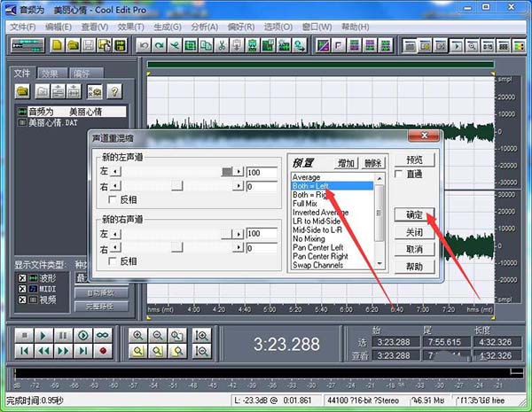The image size is (532, 412).
Task: Click the 右 slider thumb in 新的左声道
Action: [x=177, y=186]
